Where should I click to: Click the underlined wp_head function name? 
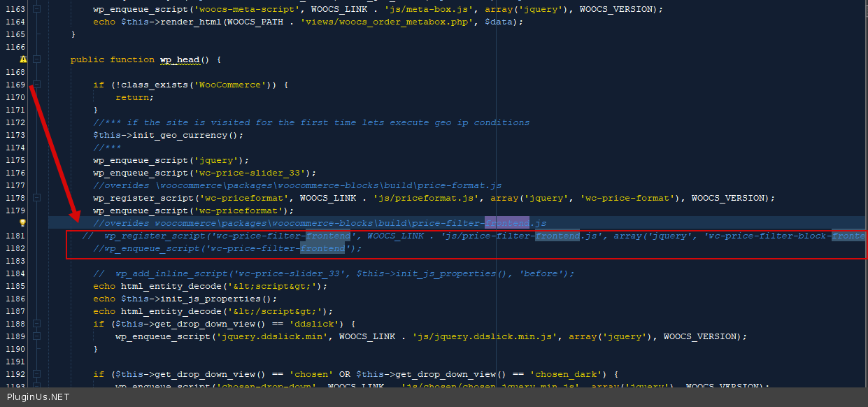point(180,59)
